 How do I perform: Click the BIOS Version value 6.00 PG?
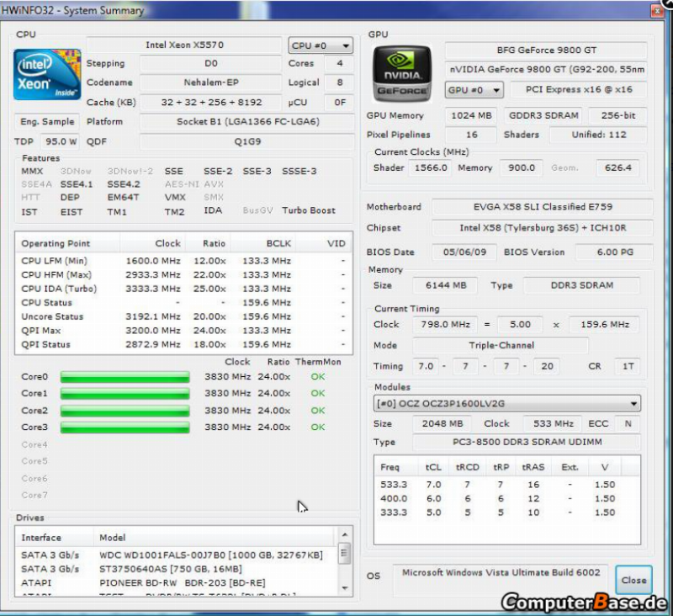[614, 252]
